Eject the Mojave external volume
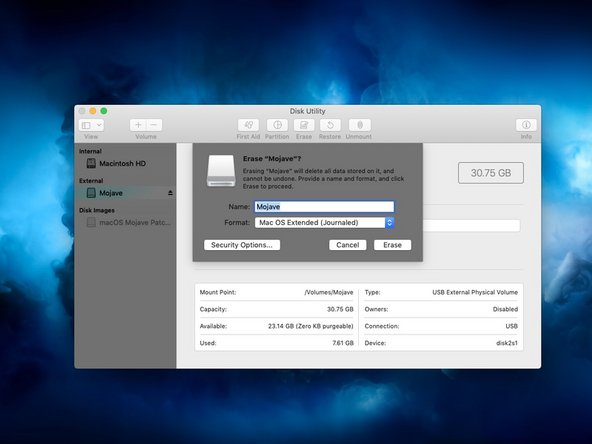This screenshot has height=444, width=592. pyautogui.click(x=170, y=193)
